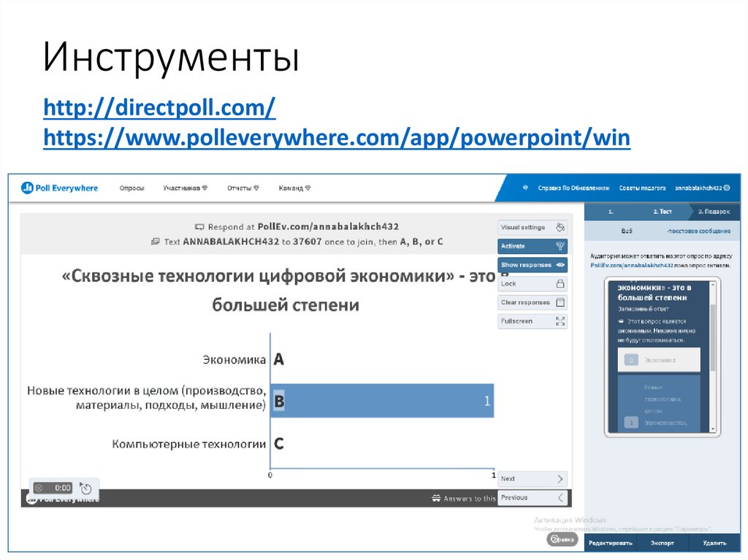Go to Next poll
Image resolution: width=748 pixels, height=560 pixels.
[533, 478]
